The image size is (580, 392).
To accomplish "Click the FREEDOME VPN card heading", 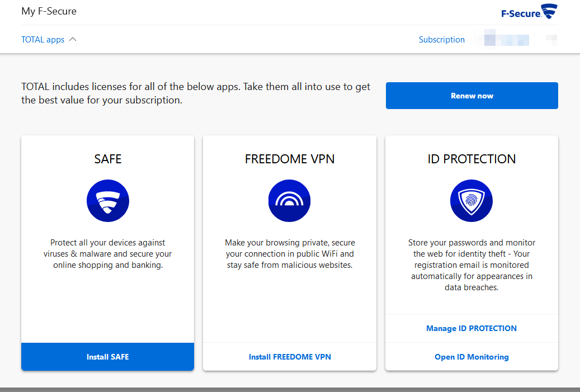I will tap(290, 159).
